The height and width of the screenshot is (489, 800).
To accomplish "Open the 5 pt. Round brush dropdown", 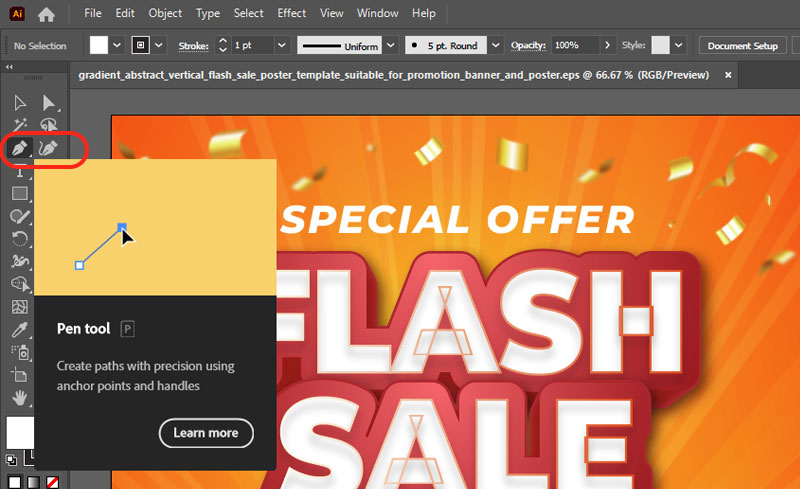I will [495, 45].
